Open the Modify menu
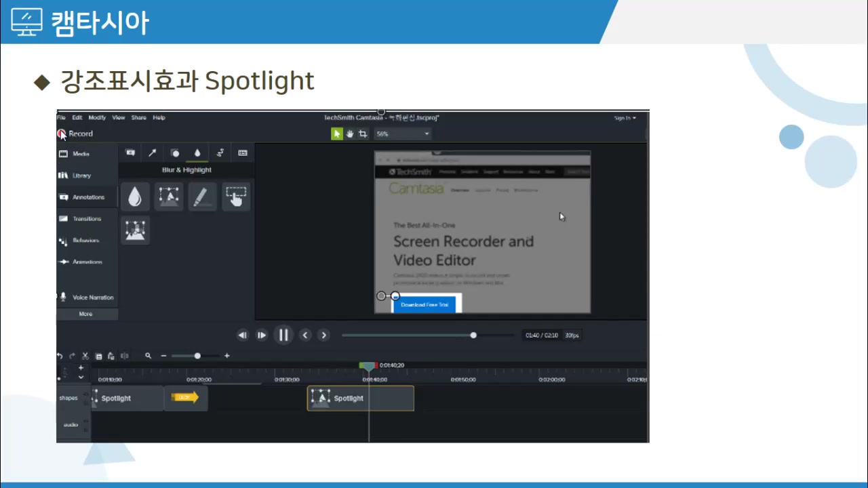 [x=97, y=118]
